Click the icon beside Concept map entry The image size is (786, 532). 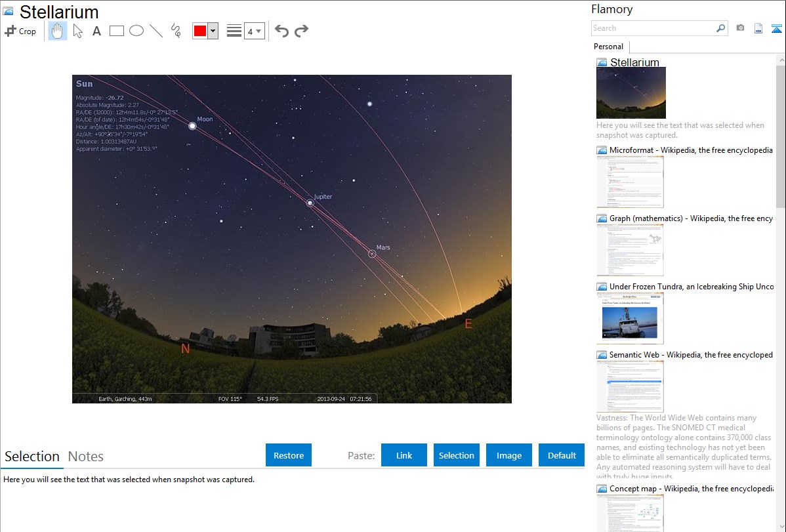click(602, 488)
